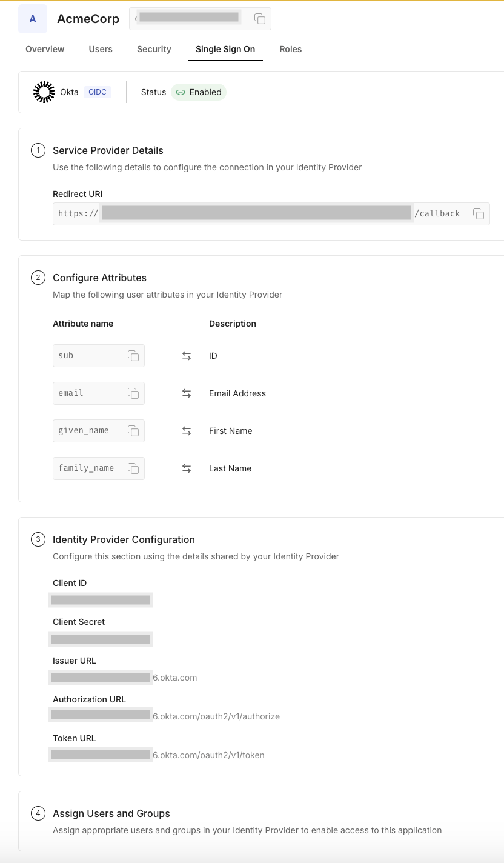This screenshot has height=863, width=504.
Task: Expand the Assign Users and Groups step circle
Action: click(38, 813)
